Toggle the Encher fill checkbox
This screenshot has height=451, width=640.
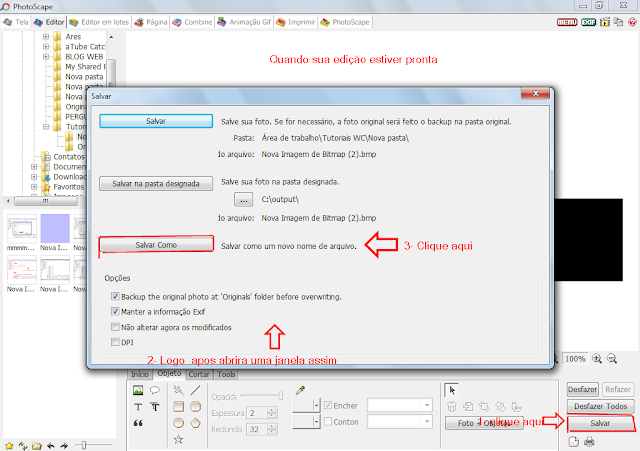(x=328, y=405)
